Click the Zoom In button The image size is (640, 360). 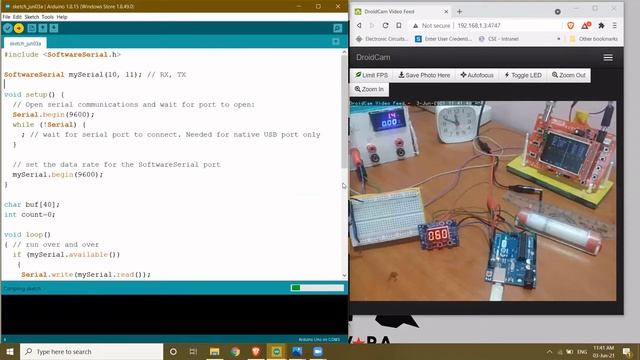coord(369,89)
